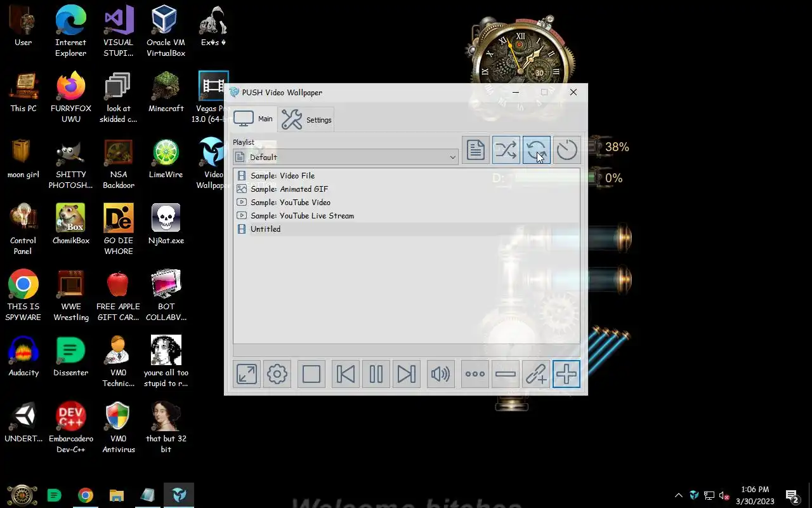The image size is (812, 508).
Task: Select the LimeWire desktop icon
Action: pos(166,159)
